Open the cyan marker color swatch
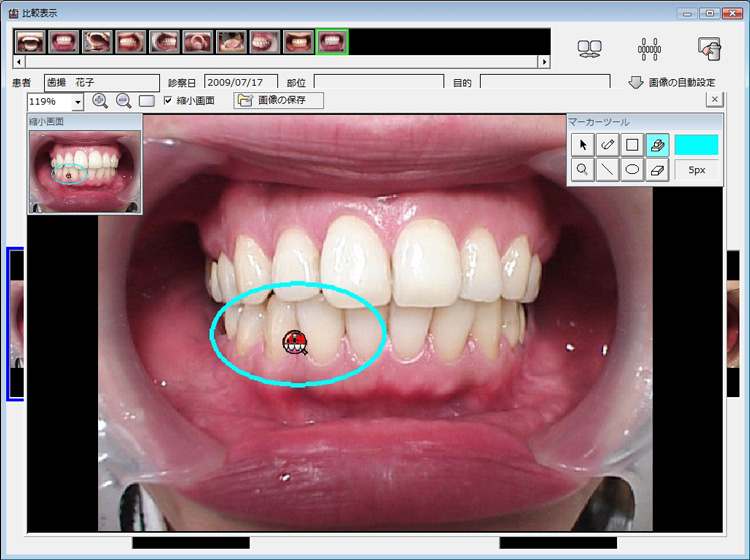Viewport: 750px width, 560px height. point(696,145)
